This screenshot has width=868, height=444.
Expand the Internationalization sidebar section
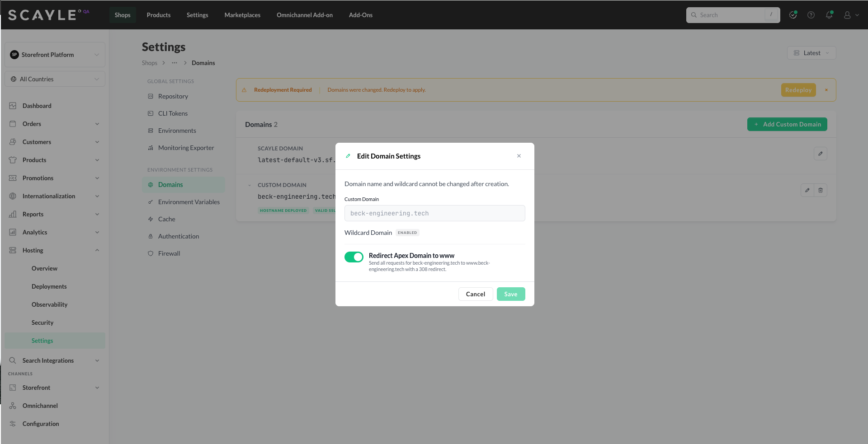[x=55, y=196]
